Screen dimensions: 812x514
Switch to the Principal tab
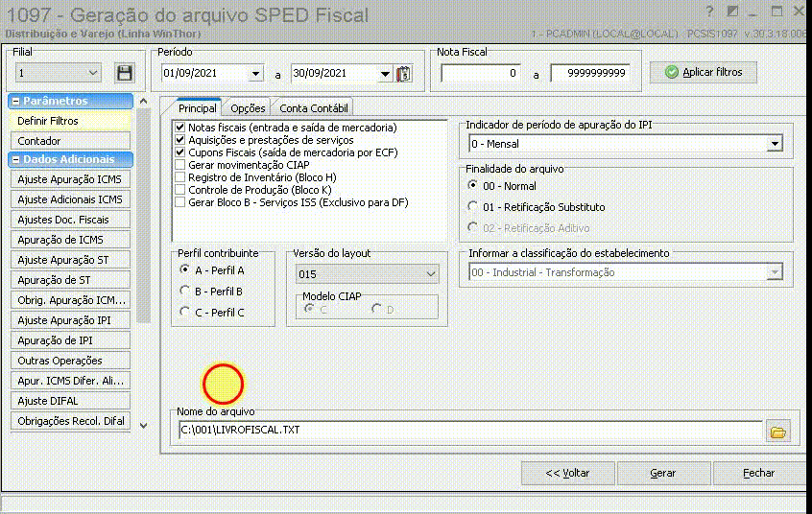(x=198, y=107)
